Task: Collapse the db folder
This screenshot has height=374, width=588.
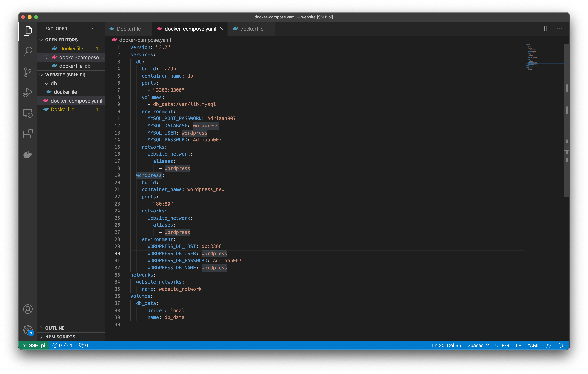Action: 71,83
